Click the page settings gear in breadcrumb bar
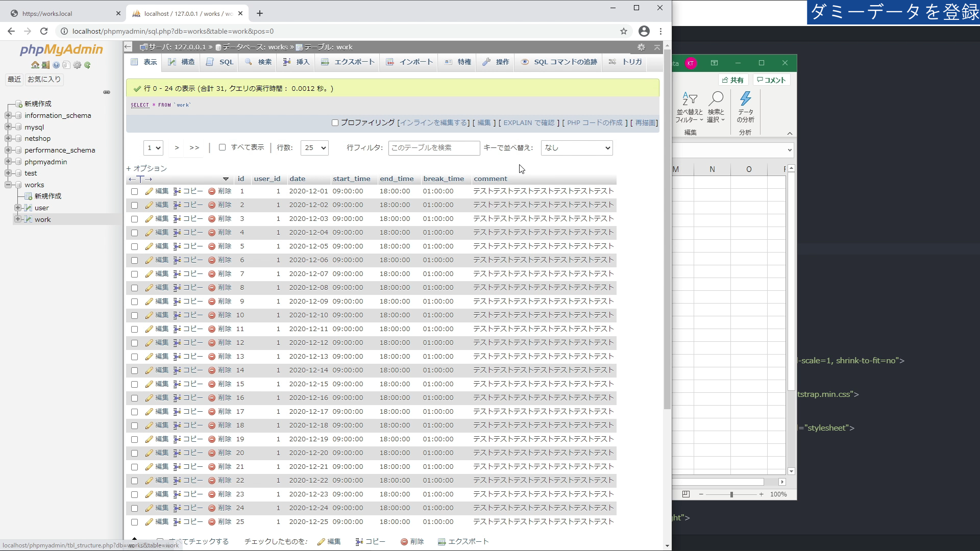The width and height of the screenshot is (980, 551). (641, 47)
